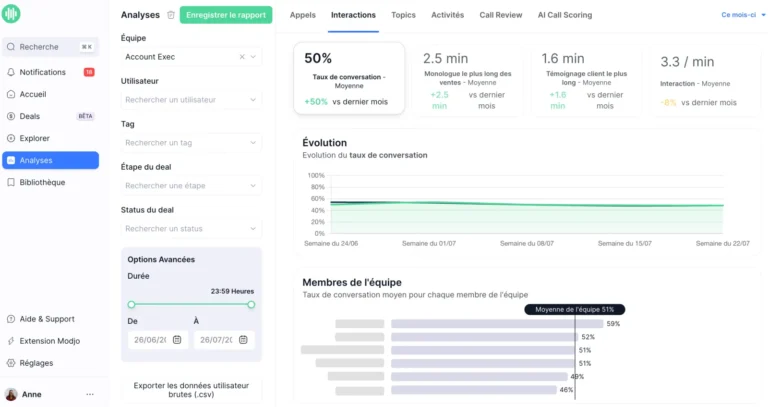Open the search magnifier icon
This screenshot has height=407, width=768.
11,47
